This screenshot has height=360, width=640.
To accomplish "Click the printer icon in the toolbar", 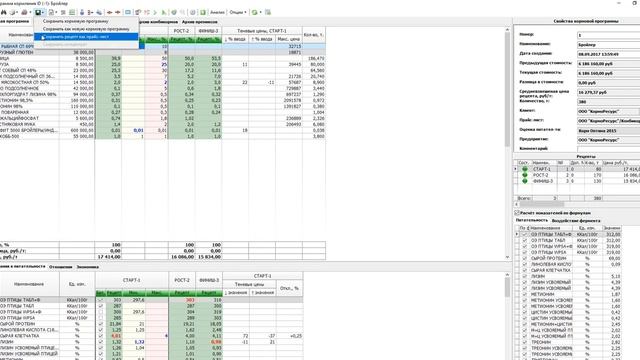I will 24,12.
